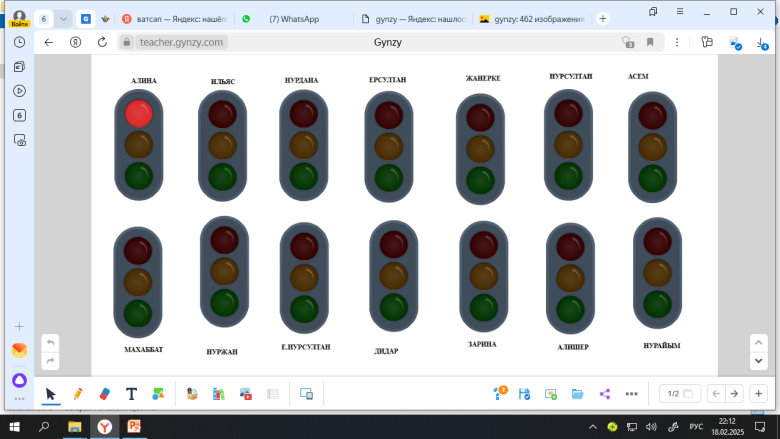780x439 pixels.
Task: Toggle the red light on НУРДАНА's traffic light
Action: [303, 114]
